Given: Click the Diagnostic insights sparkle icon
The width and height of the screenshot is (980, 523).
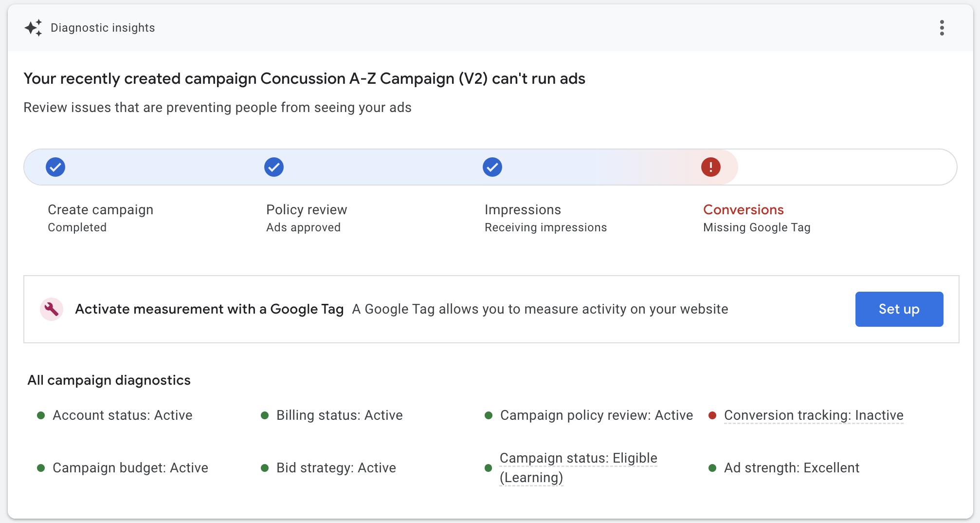Looking at the screenshot, I should (34, 28).
